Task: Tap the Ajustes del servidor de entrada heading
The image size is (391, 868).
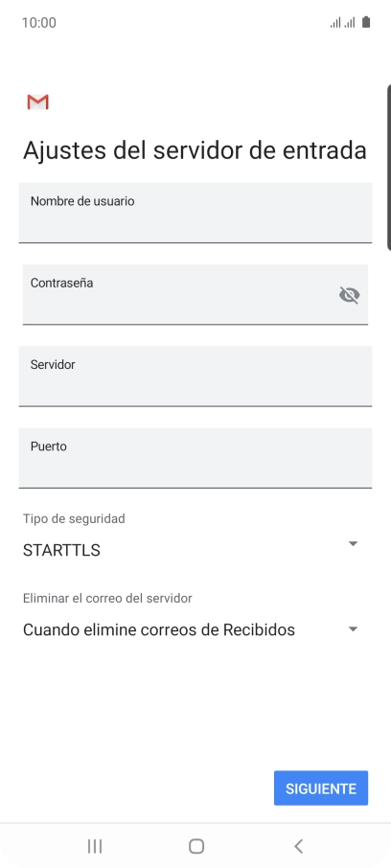Action: (195, 150)
